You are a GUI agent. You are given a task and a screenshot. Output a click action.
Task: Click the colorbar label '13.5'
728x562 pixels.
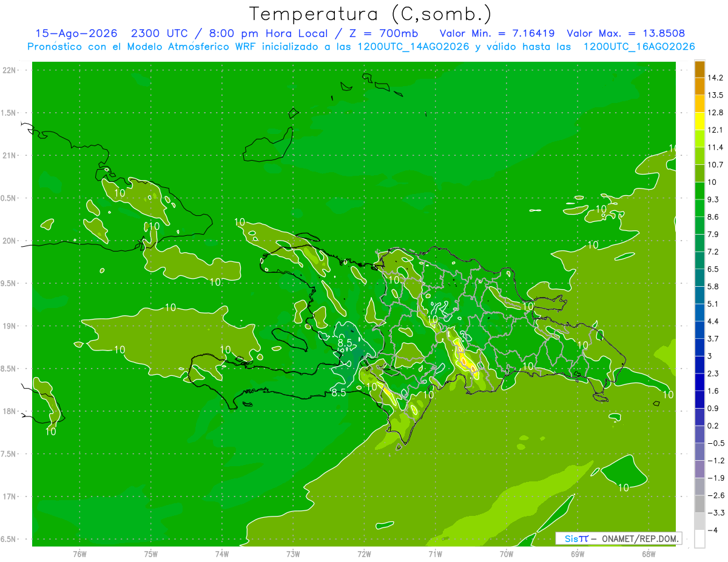click(715, 95)
